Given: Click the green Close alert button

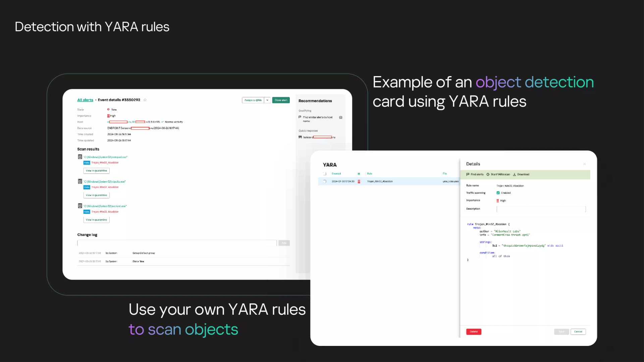Looking at the screenshot, I should [x=281, y=100].
